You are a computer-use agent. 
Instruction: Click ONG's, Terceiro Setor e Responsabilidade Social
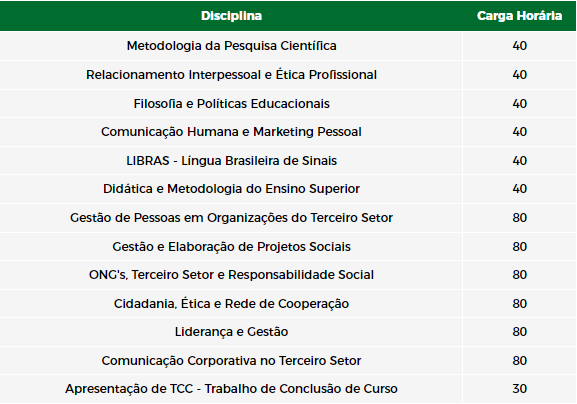click(x=231, y=275)
